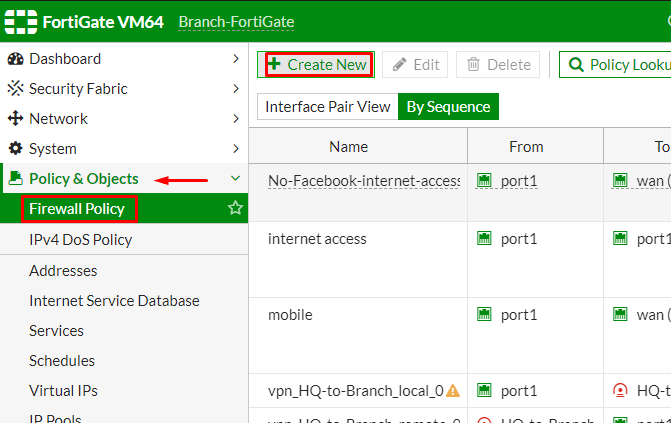Open Network menu
Image resolution: width=671 pixels, height=423 pixels.
coord(124,119)
